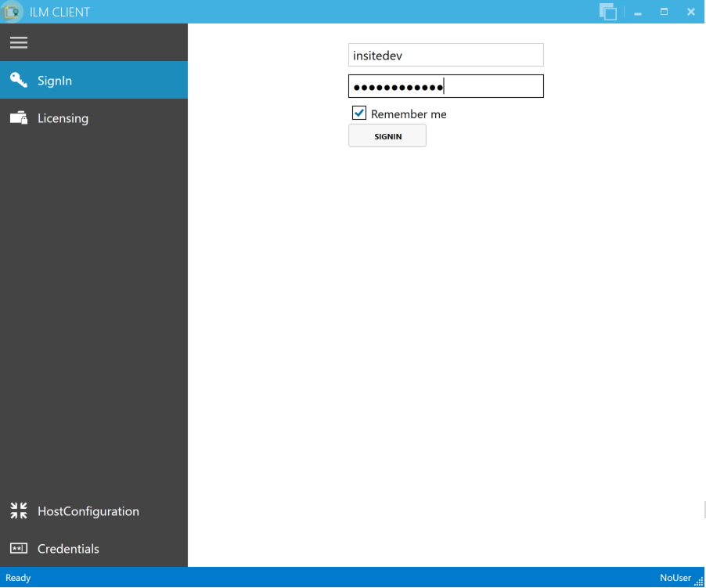The height and width of the screenshot is (588, 706).
Task: Click the overlapping windows icon in title bar
Action: (607, 12)
